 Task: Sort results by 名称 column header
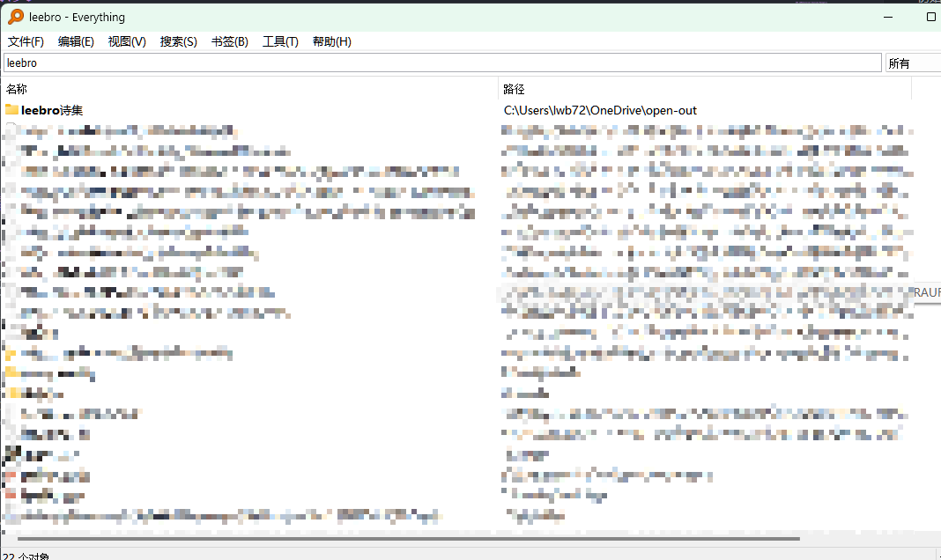click(250, 89)
